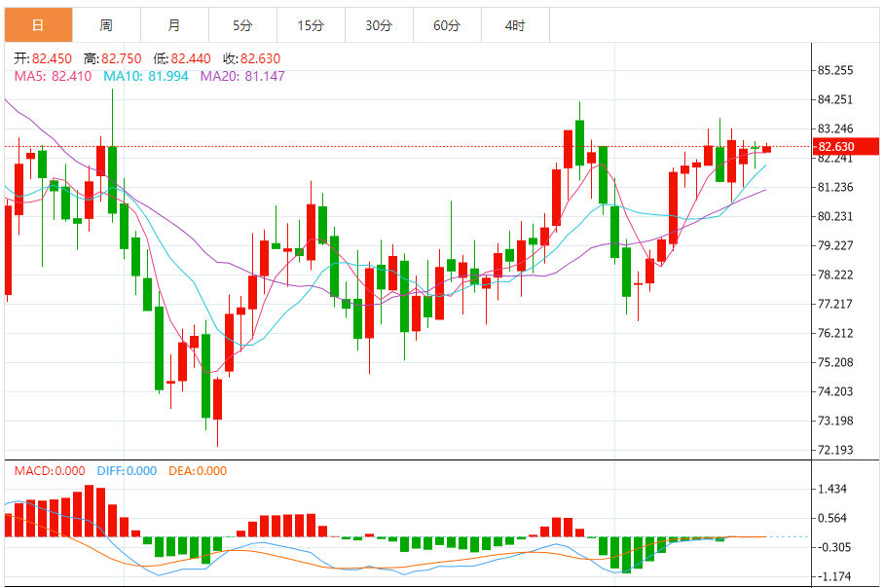Screen dimensions: 885x588
Task: Click the 开:82.450 open price value
Action: click(43, 58)
